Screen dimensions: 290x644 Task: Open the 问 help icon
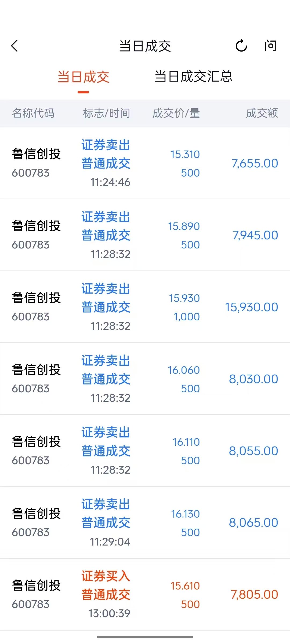click(270, 46)
